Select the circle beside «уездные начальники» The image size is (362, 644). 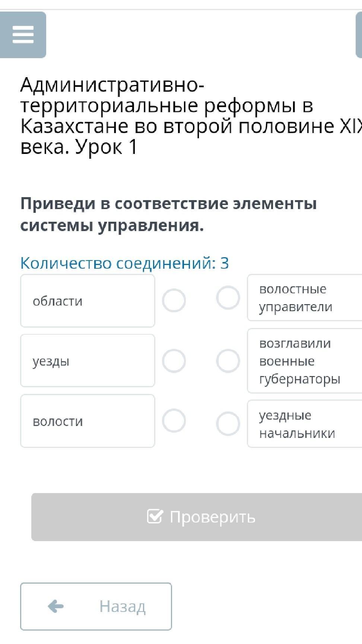(228, 424)
